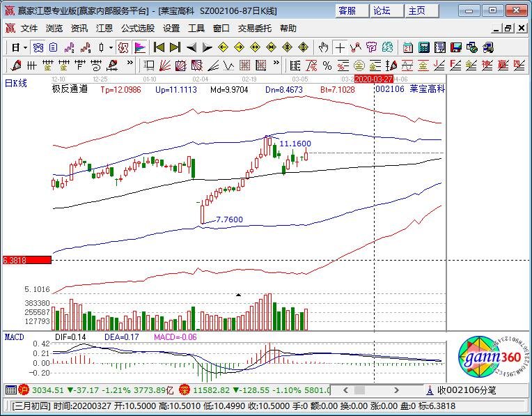Select the J fan lines tool

point(439,66)
